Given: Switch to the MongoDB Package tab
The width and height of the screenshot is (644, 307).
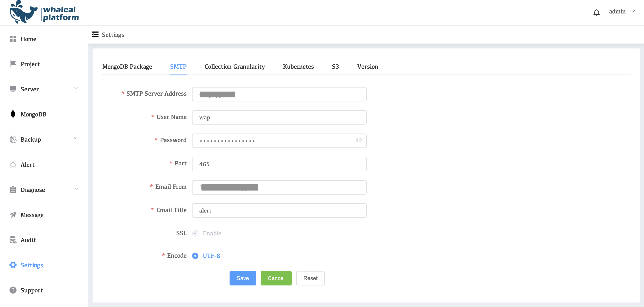Looking at the screenshot, I should [127, 66].
